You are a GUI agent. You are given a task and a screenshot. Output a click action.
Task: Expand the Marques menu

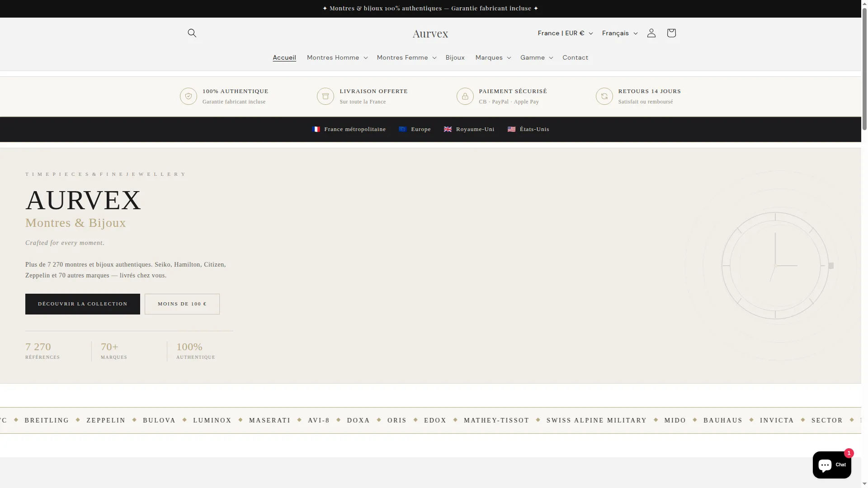[493, 57]
